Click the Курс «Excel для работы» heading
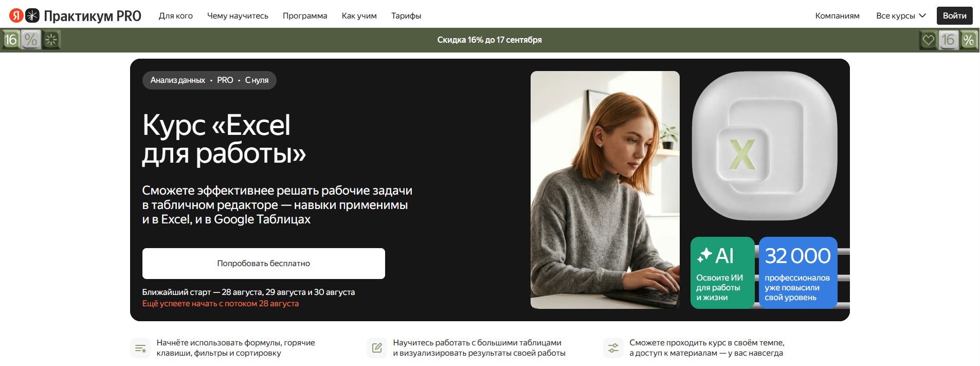The image size is (980, 366). (x=224, y=139)
